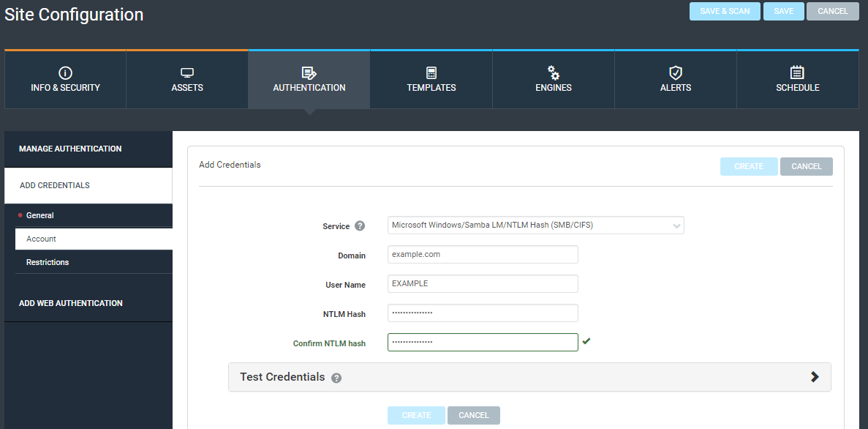This screenshot has height=429, width=868.
Task: Switch to the Account section
Action: click(41, 238)
